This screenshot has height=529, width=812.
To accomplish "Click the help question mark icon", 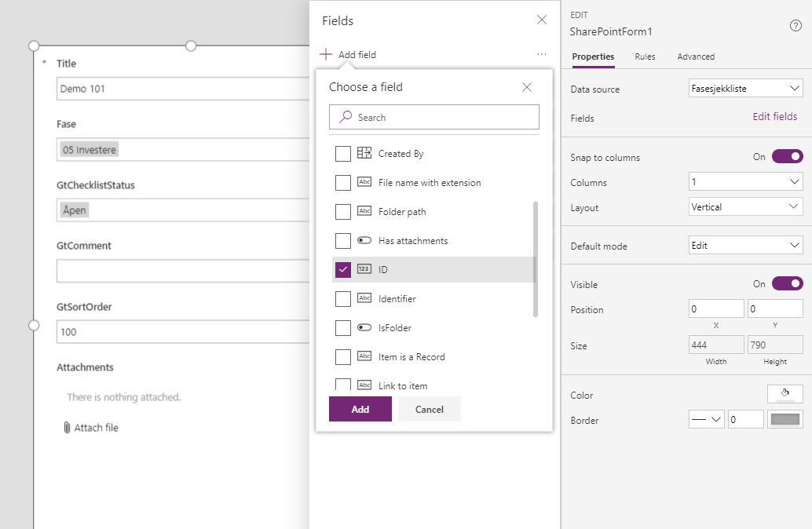I will coord(796,26).
